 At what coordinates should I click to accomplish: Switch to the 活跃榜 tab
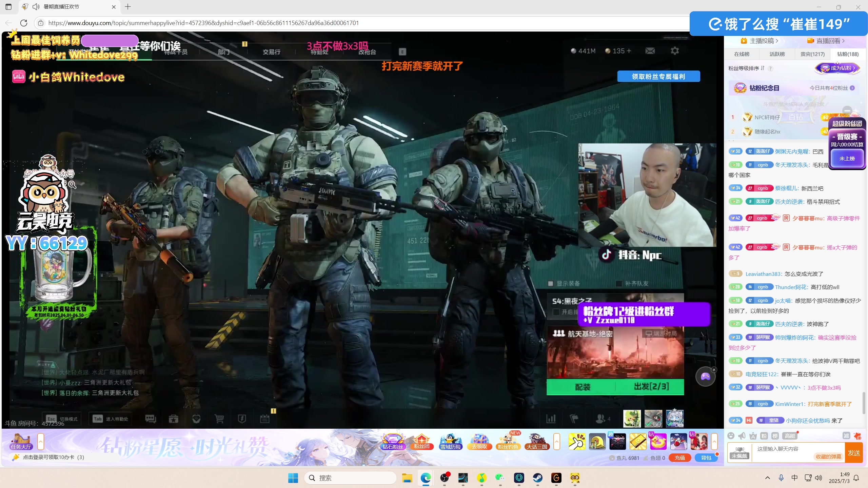pyautogui.click(x=777, y=54)
